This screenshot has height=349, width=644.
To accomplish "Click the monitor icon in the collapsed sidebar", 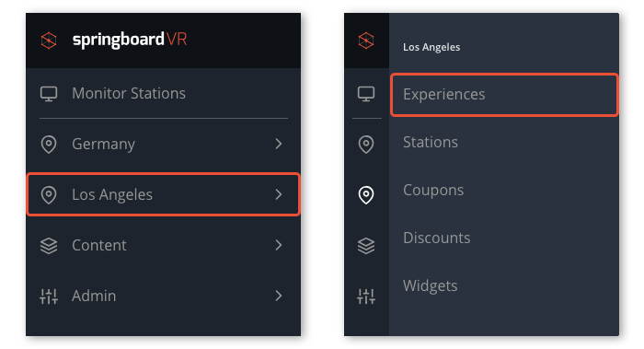I will pyautogui.click(x=366, y=94).
